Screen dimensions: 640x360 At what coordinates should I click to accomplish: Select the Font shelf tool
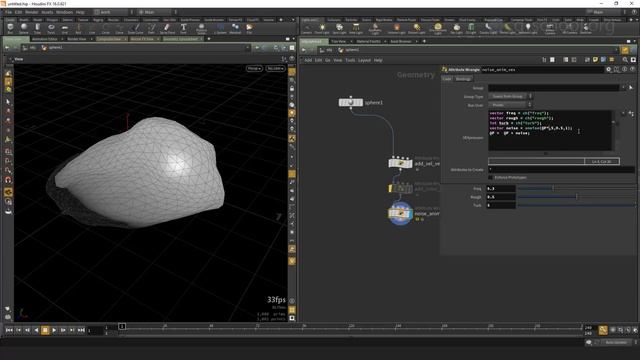(x=183, y=29)
